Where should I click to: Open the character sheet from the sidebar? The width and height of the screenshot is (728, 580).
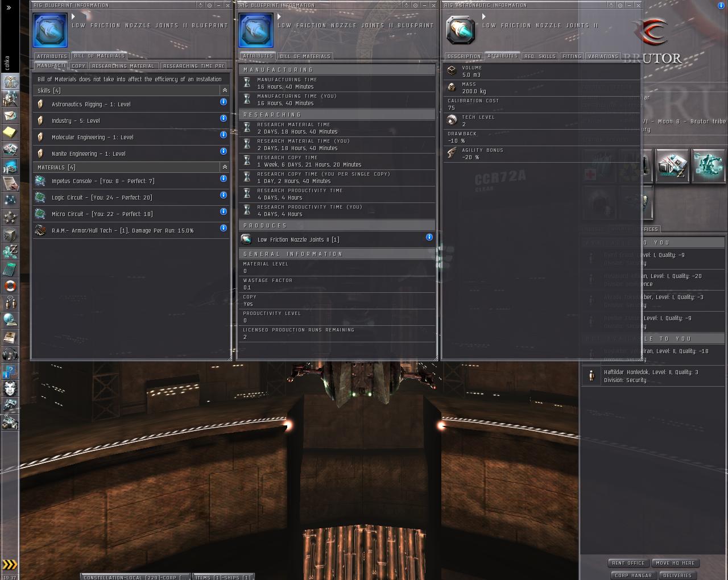(x=10, y=81)
